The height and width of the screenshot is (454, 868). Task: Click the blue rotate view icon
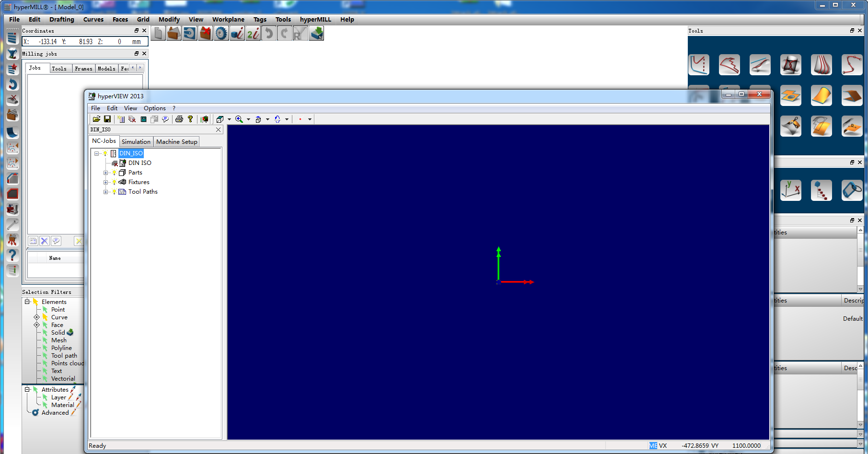coord(278,119)
